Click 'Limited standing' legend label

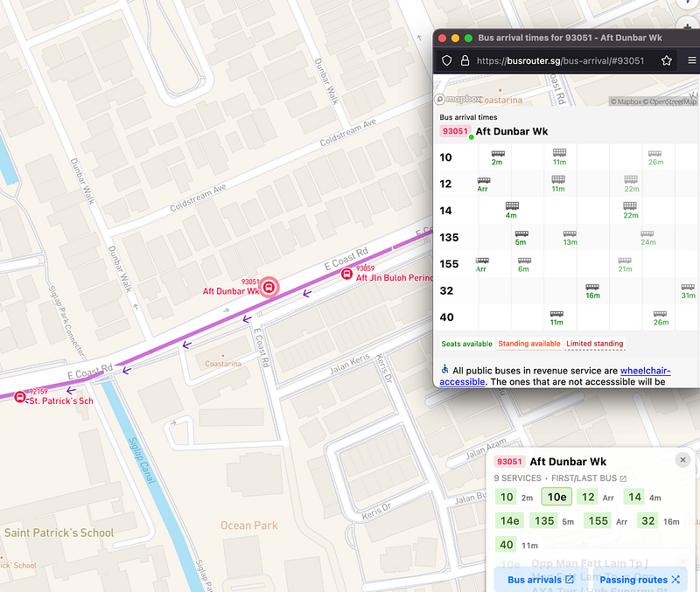click(x=595, y=344)
